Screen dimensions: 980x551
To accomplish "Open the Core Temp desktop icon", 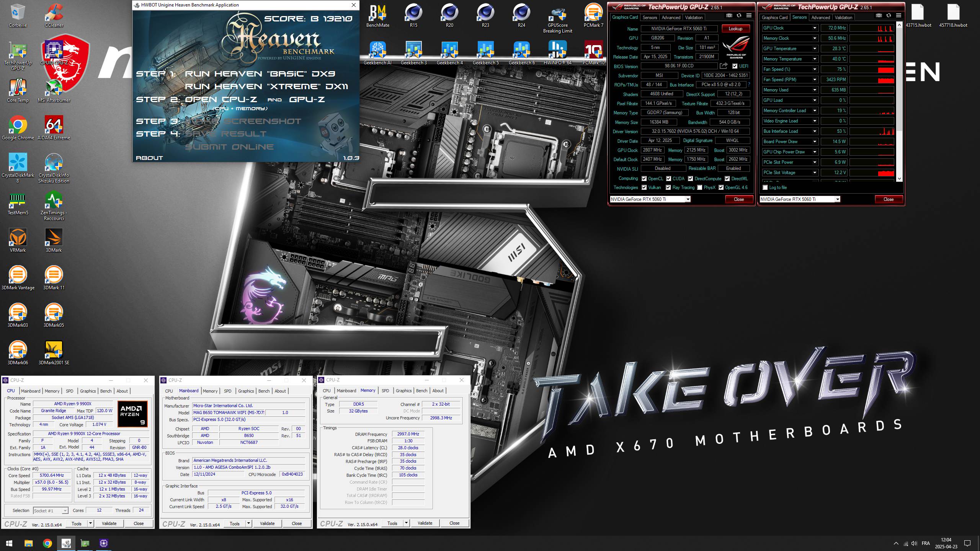I will (x=18, y=90).
